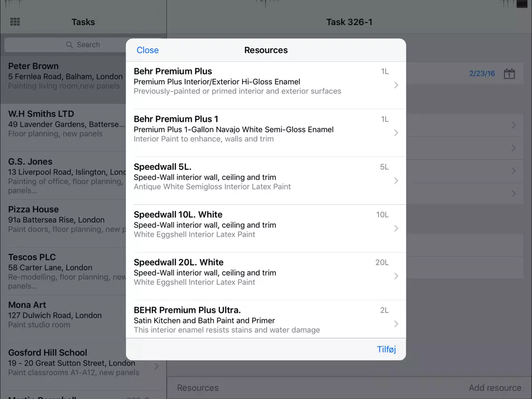Click 'Premium Plus Interior/Exterior Hi-Gloss Enamel'
The image size is (532, 399).
tap(217, 82)
